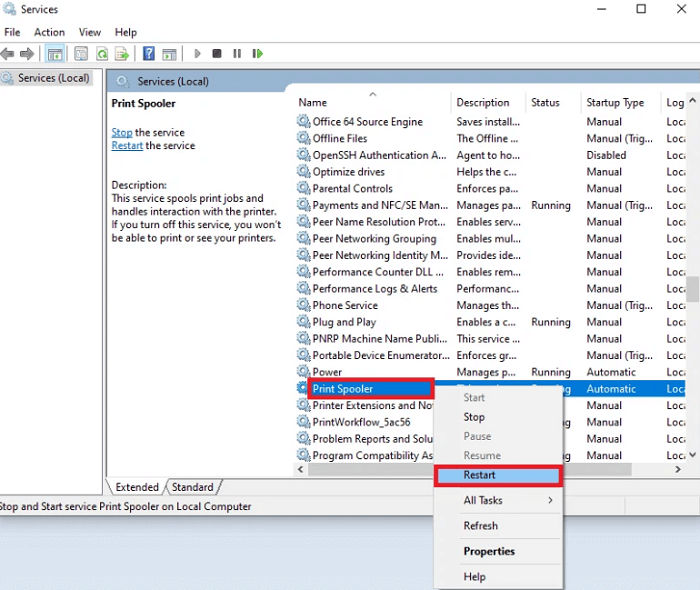The image size is (700, 590).
Task: Select the Performance Counter DLL Host row
Action: [x=490, y=272]
